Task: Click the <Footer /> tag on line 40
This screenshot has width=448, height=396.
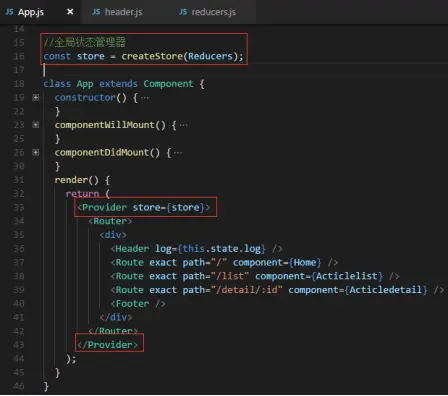Action: pyautogui.click(x=138, y=304)
